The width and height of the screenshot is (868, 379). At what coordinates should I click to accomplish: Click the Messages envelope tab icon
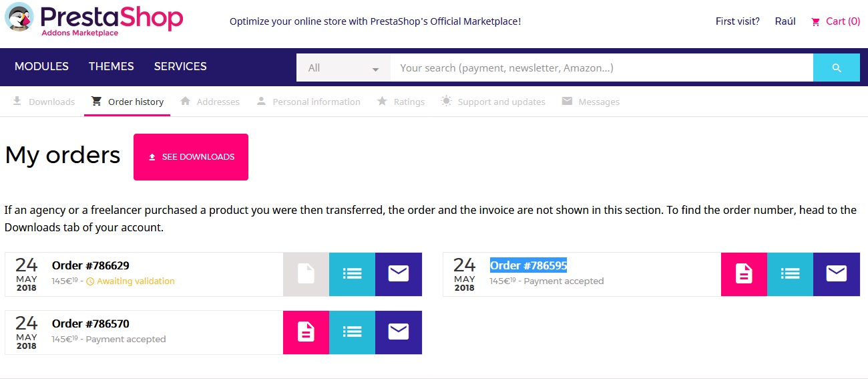pyautogui.click(x=567, y=101)
